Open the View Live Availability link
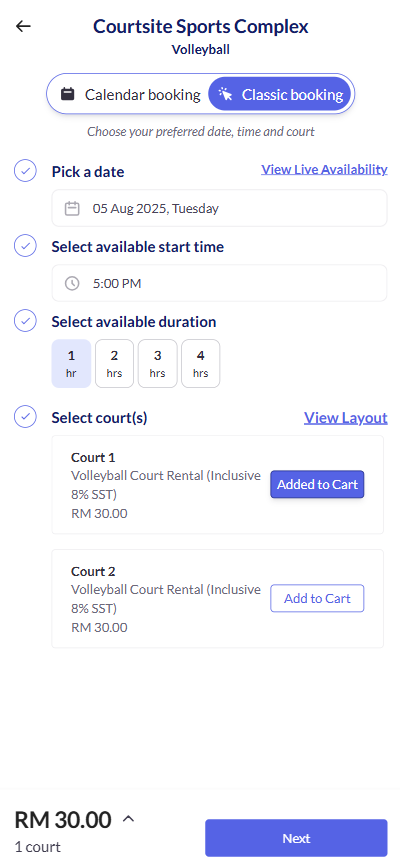 (x=324, y=169)
